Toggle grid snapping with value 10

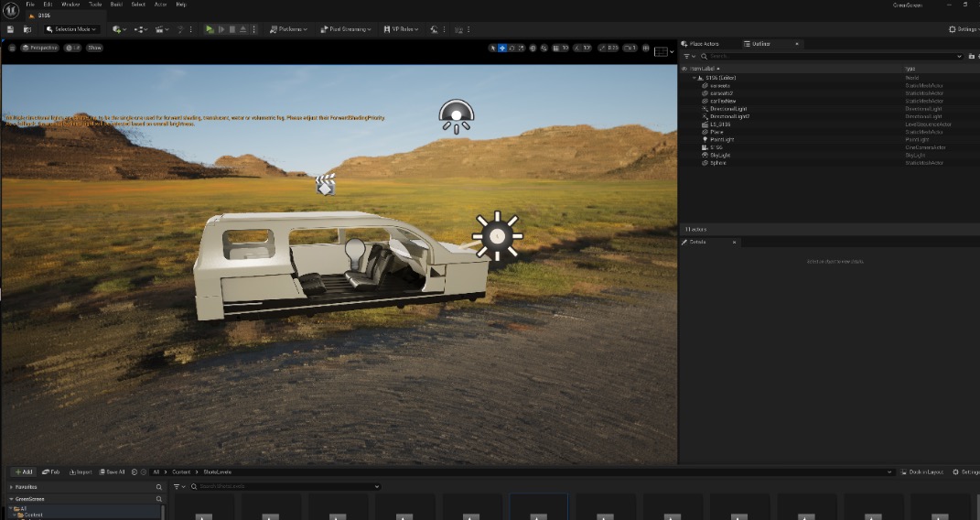click(x=561, y=48)
